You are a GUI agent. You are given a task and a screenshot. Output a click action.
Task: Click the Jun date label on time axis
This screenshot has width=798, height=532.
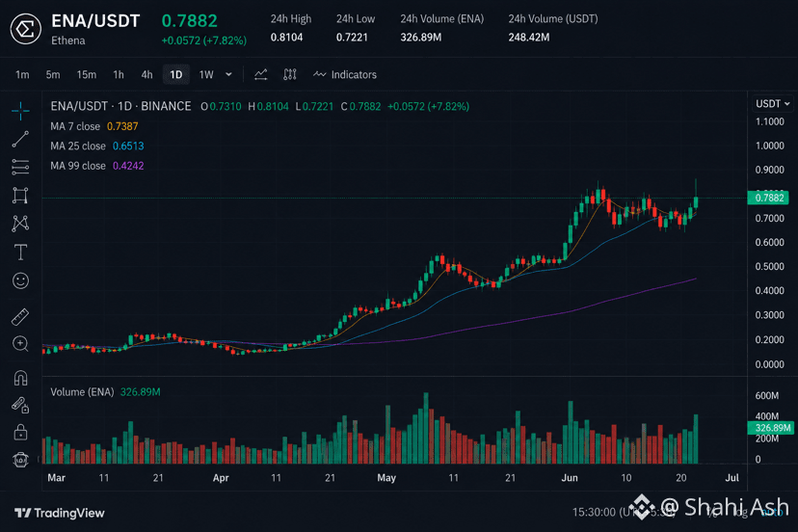pos(570,477)
